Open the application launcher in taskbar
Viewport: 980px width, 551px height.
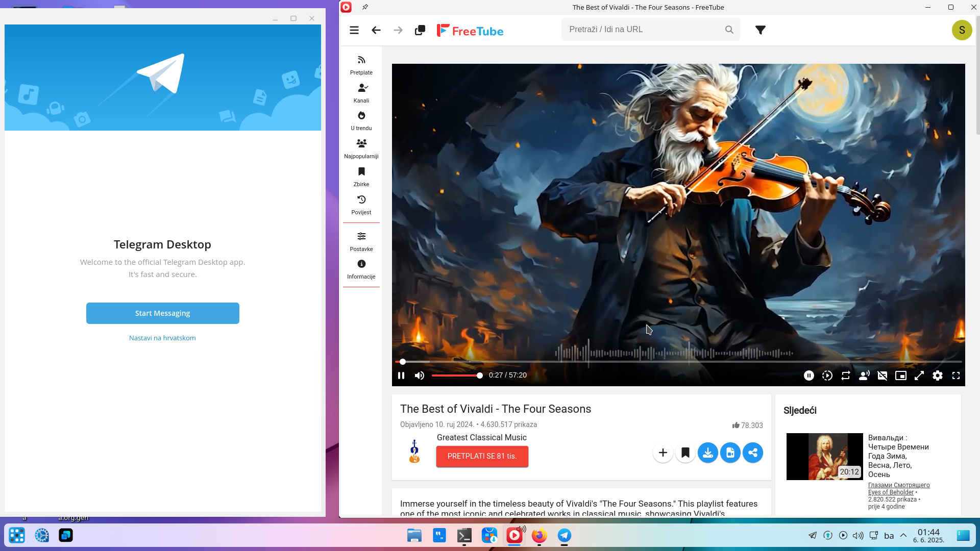pos(17,535)
